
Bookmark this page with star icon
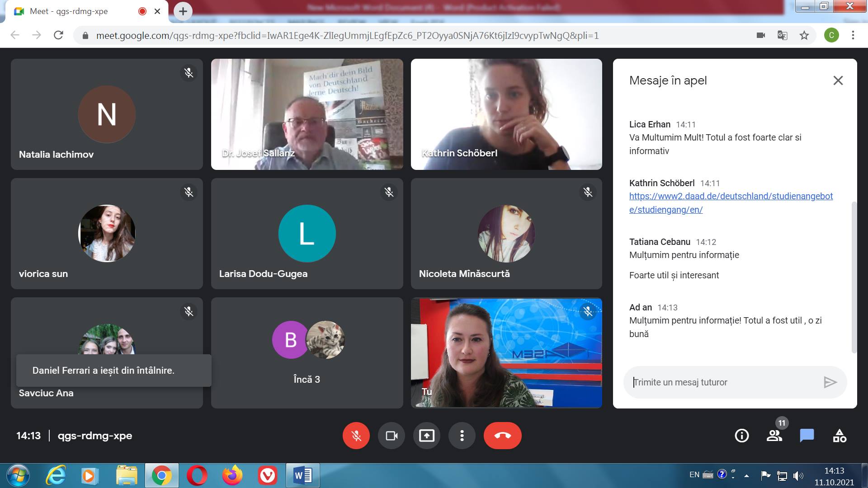point(804,35)
